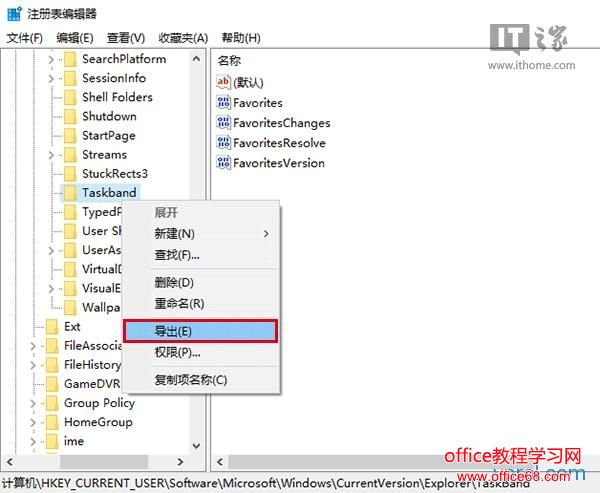Select the Group Policy key label

tap(99, 403)
